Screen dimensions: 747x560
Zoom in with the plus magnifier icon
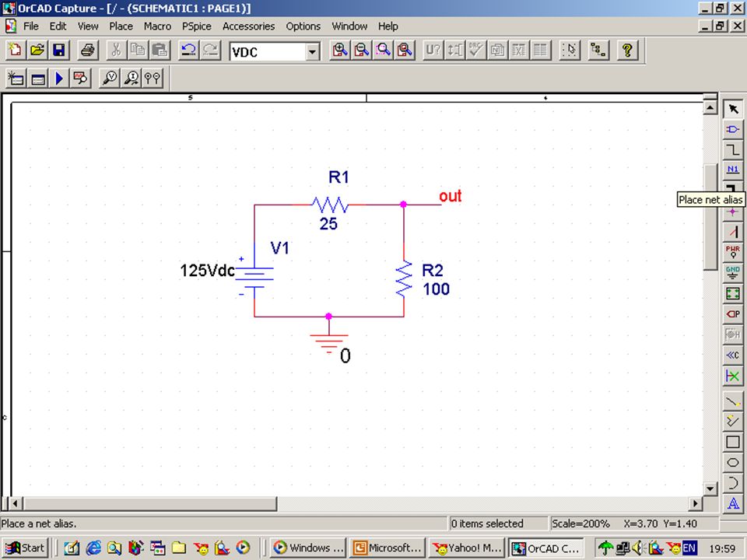tap(340, 50)
